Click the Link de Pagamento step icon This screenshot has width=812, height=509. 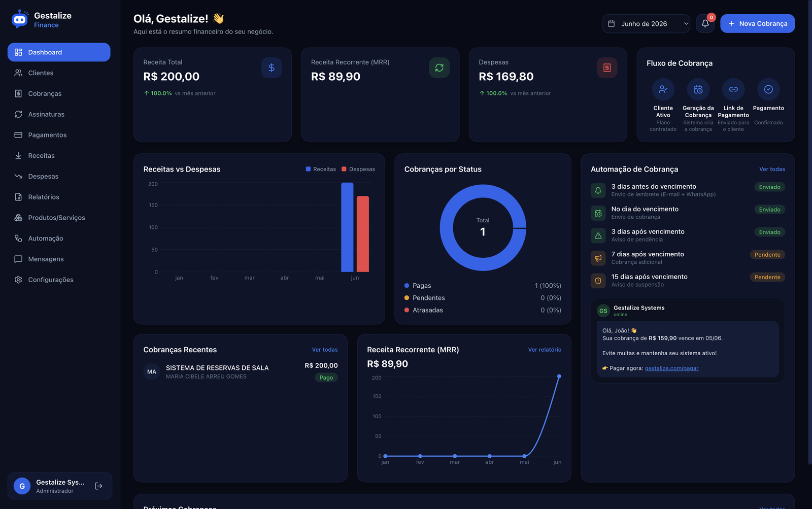733,89
